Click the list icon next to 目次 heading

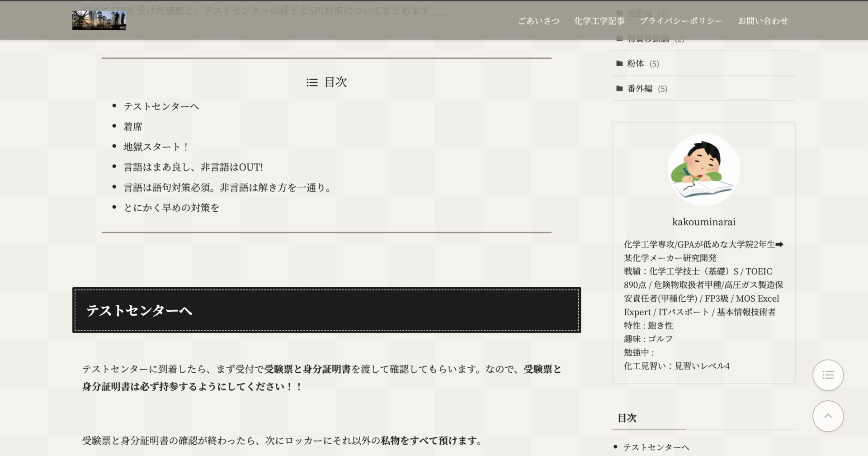(x=312, y=82)
